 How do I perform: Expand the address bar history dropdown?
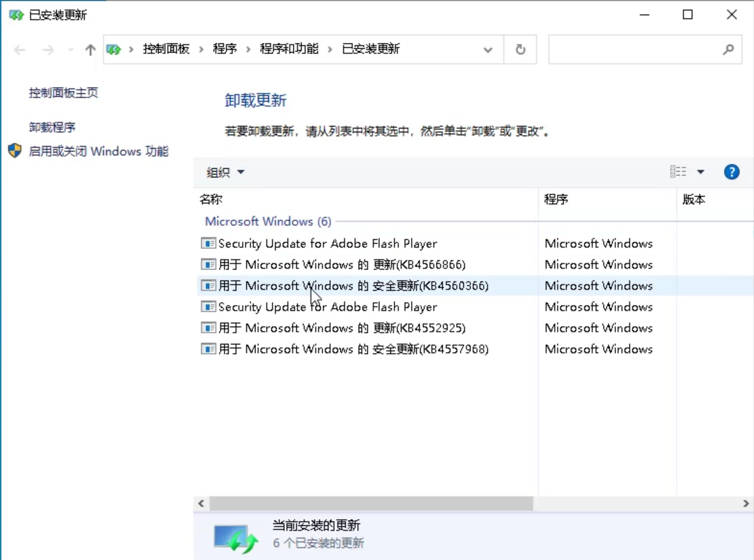click(x=488, y=50)
